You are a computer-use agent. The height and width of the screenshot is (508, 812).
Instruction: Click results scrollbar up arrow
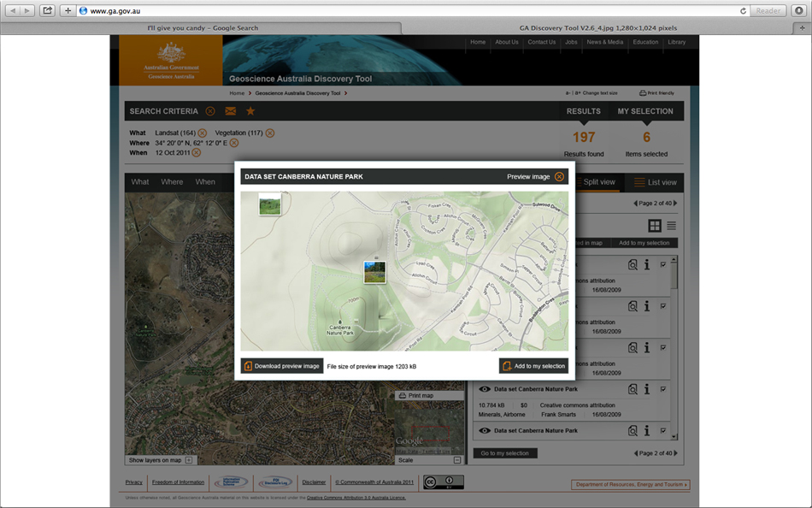674,258
